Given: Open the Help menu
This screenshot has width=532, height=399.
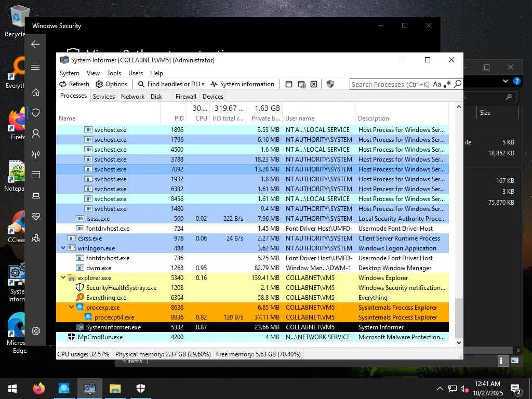Looking at the screenshot, I should point(156,73).
